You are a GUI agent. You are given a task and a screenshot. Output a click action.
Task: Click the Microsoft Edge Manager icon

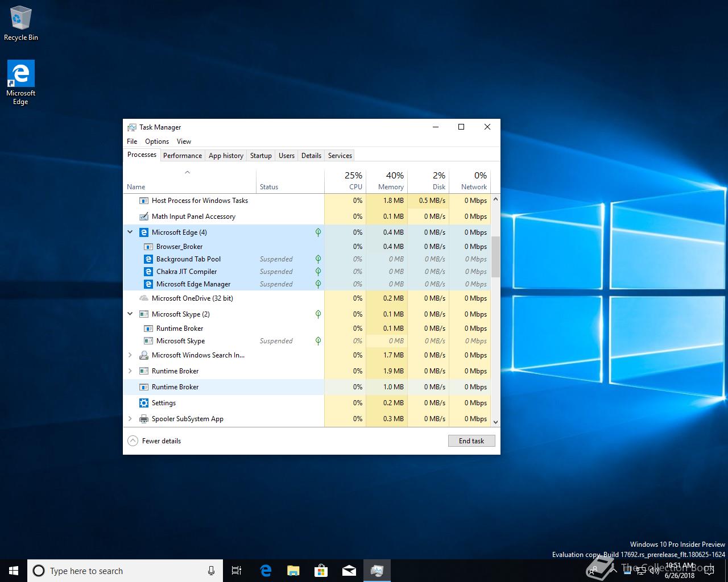coord(148,284)
